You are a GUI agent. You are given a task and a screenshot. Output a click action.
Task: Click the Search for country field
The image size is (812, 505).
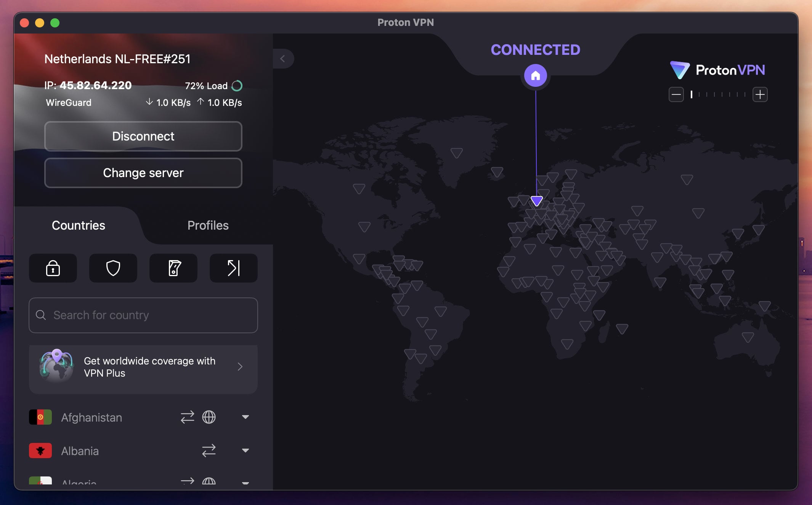tap(143, 315)
